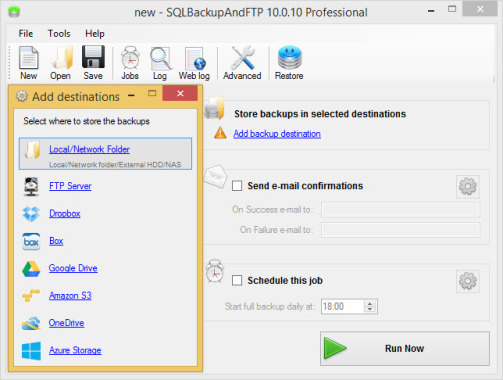Open schedule settings gear button

pos(468,281)
